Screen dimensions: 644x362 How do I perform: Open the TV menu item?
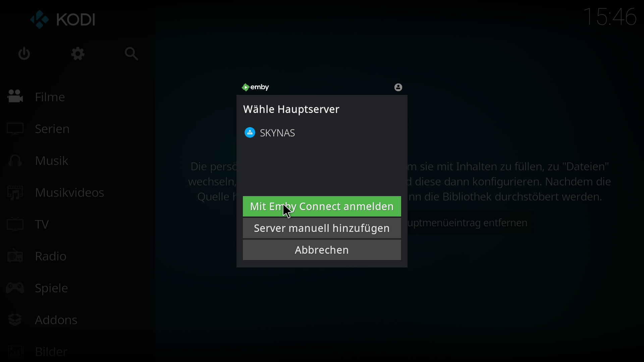coord(77,224)
